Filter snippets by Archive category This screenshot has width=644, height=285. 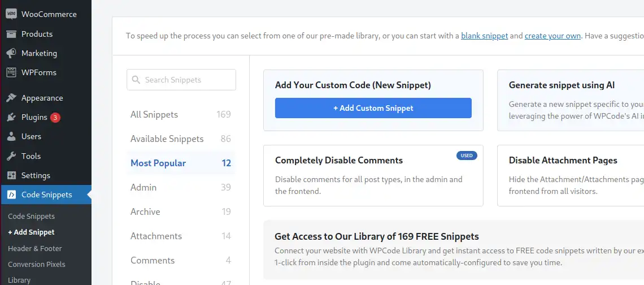click(x=181, y=211)
